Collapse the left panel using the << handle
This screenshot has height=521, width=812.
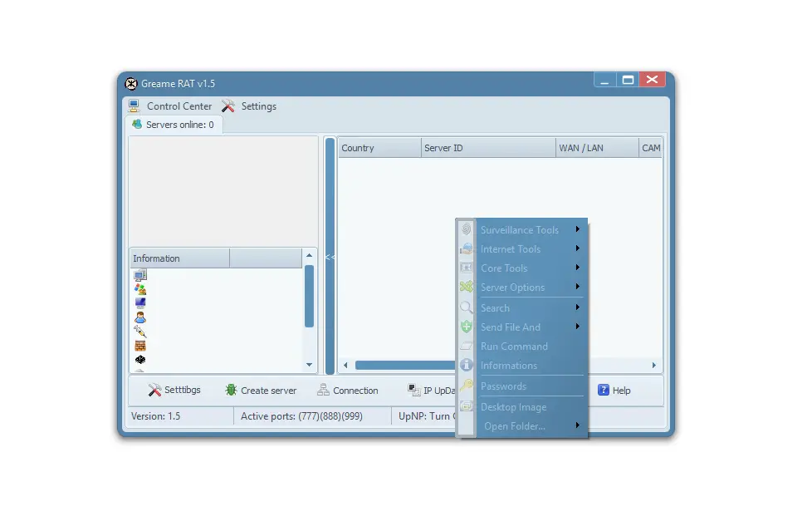[x=330, y=258]
